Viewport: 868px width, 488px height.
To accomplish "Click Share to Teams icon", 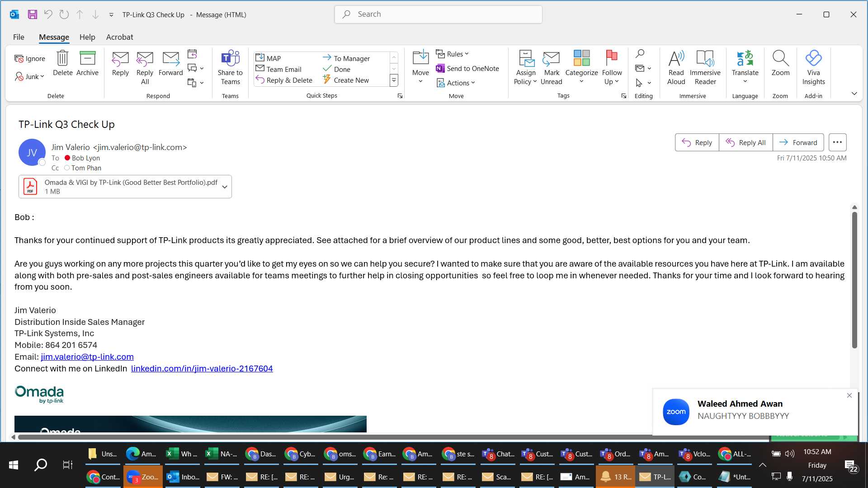I will [230, 68].
